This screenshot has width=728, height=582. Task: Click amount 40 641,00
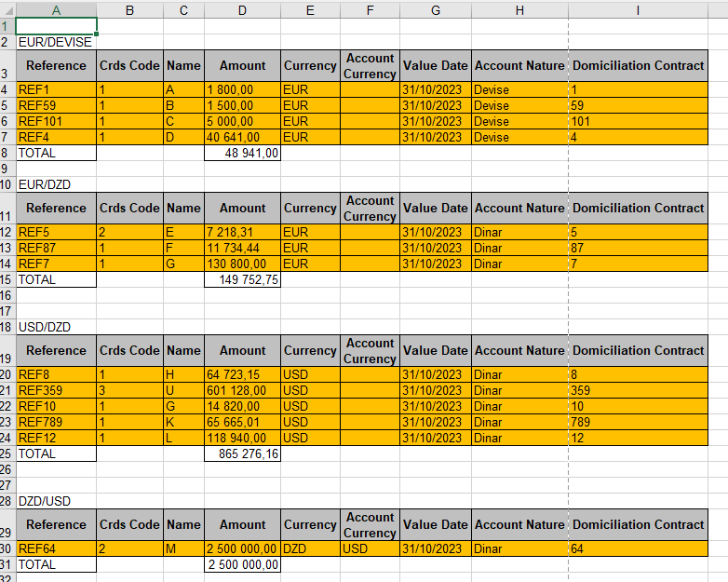pos(242,137)
